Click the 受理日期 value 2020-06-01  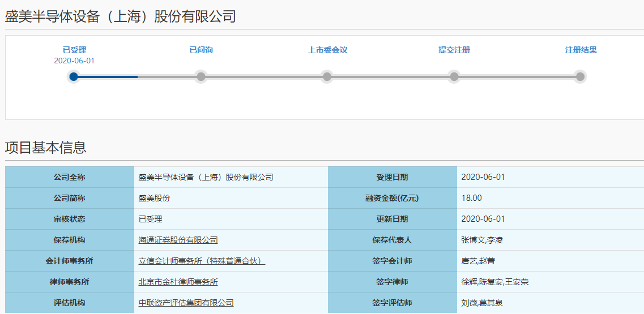pos(483,177)
